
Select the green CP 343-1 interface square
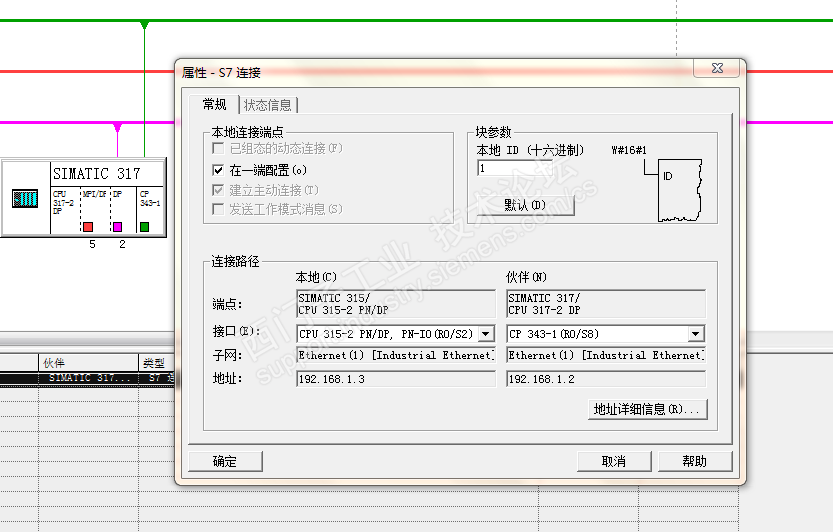(x=144, y=227)
